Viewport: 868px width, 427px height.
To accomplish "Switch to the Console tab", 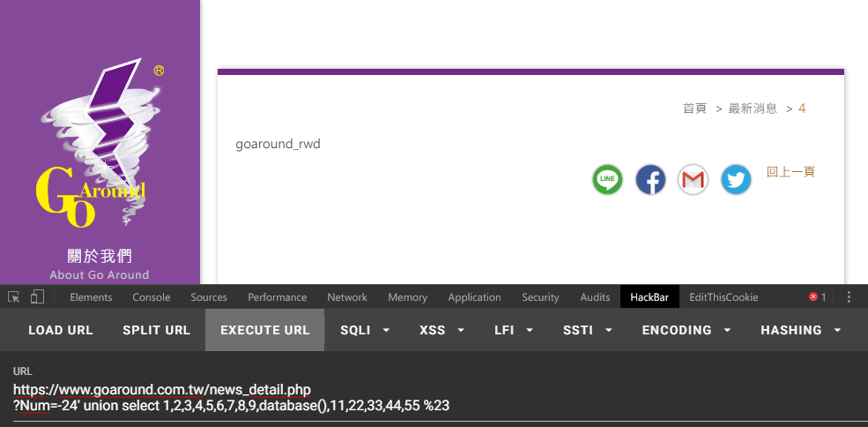I will [151, 297].
